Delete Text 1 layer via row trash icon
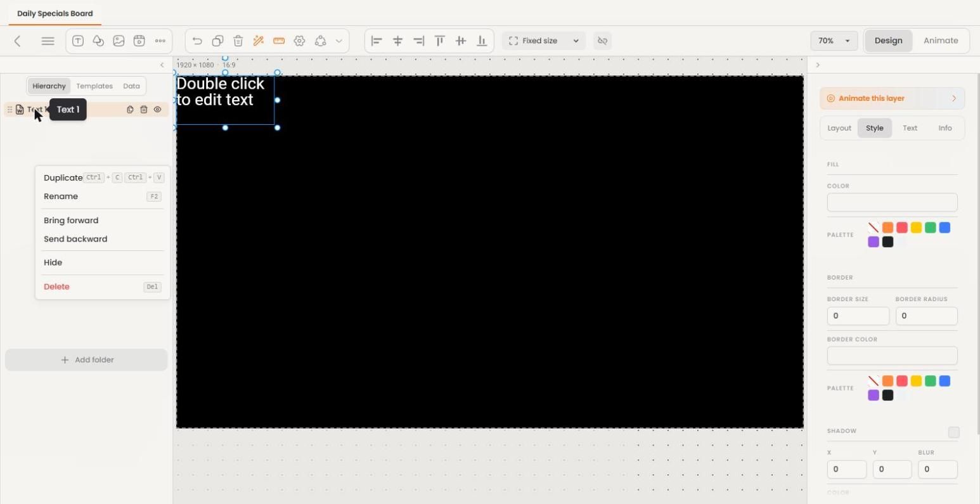The width and height of the screenshot is (980, 504). pyautogui.click(x=144, y=110)
